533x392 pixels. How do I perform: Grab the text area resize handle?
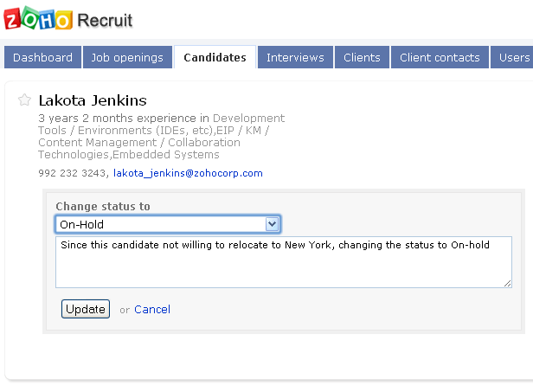click(507, 283)
